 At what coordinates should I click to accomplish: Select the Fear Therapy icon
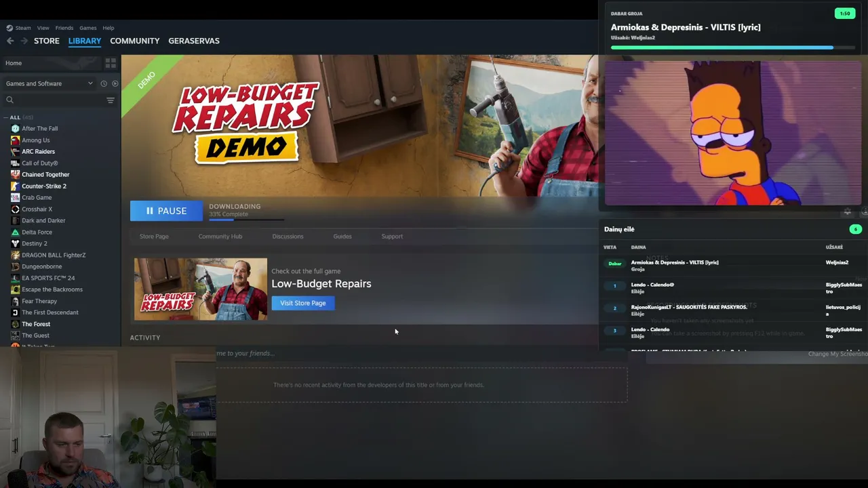point(15,302)
